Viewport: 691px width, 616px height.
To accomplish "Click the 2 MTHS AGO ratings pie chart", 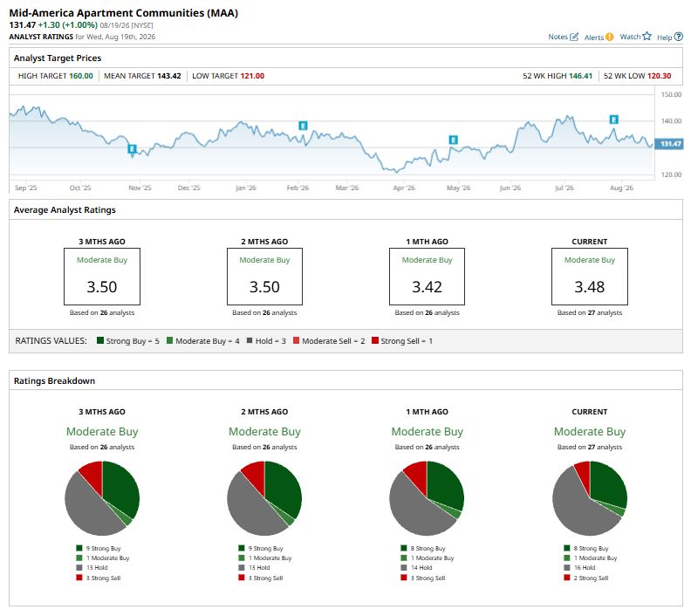I will click(264, 498).
